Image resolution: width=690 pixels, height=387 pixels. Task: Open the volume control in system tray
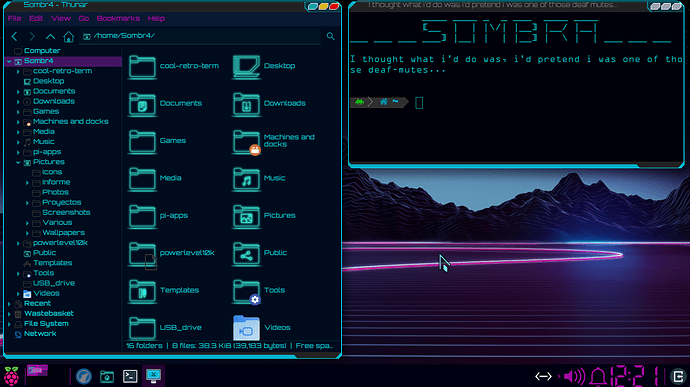click(574, 376)
